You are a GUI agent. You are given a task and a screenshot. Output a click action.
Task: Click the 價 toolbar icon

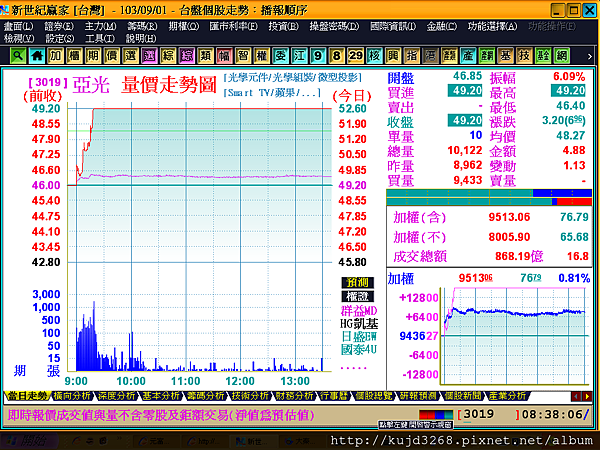112,56
